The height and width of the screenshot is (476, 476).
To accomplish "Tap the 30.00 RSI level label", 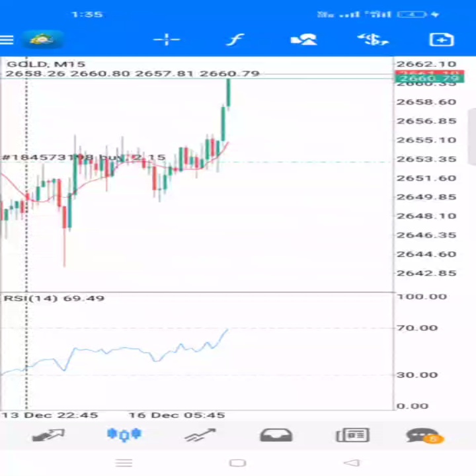I will 417,375.
